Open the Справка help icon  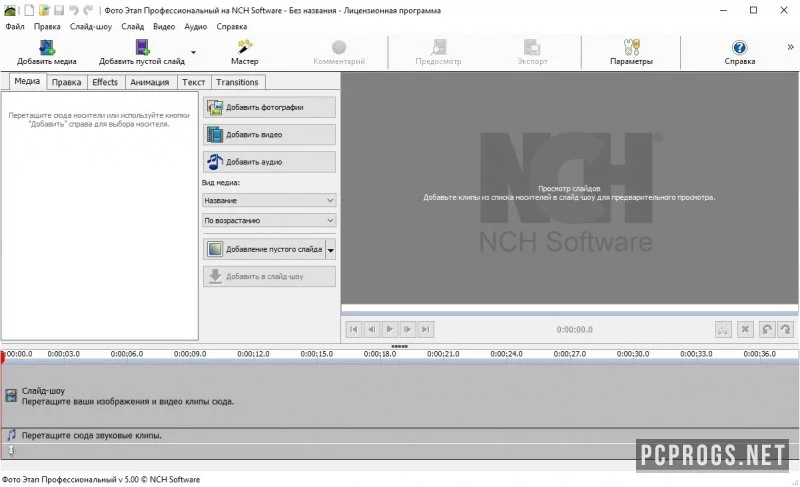click(739, 47)
